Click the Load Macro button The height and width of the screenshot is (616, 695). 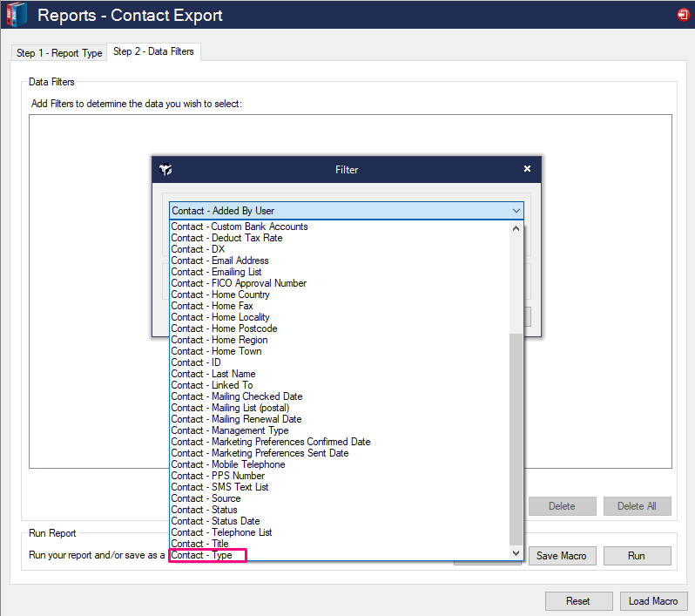pos(653,601)
